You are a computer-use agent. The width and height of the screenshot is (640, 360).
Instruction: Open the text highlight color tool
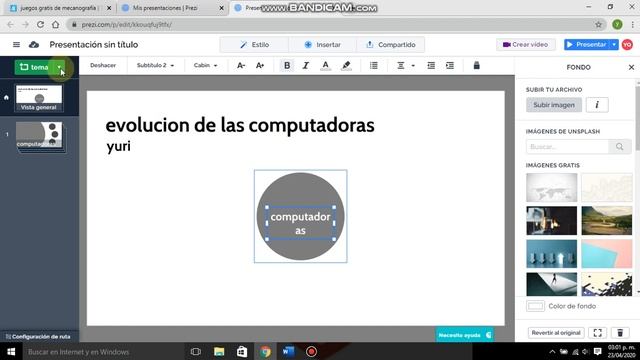[x=346, y=65]
